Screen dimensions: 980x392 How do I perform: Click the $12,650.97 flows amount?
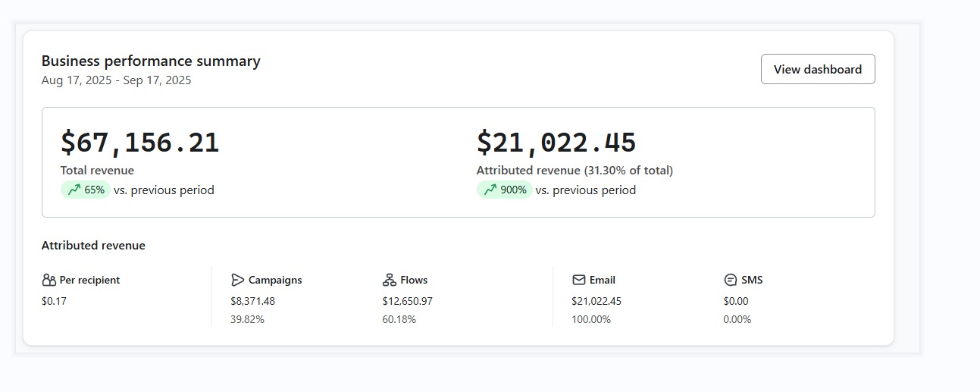[x=408, y=301]
